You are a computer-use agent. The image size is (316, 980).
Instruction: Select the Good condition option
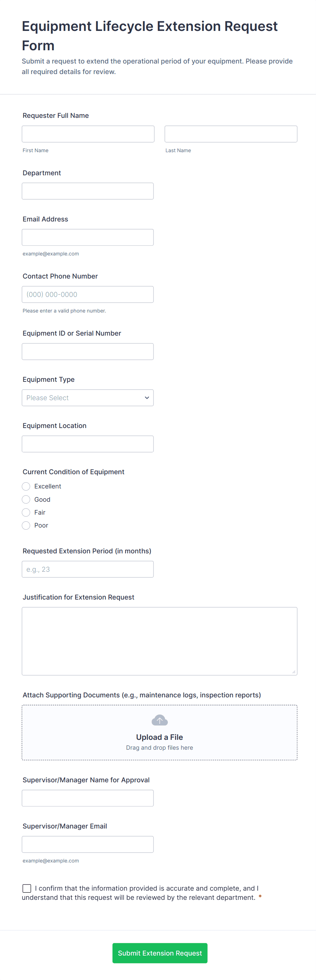[26, 499]
